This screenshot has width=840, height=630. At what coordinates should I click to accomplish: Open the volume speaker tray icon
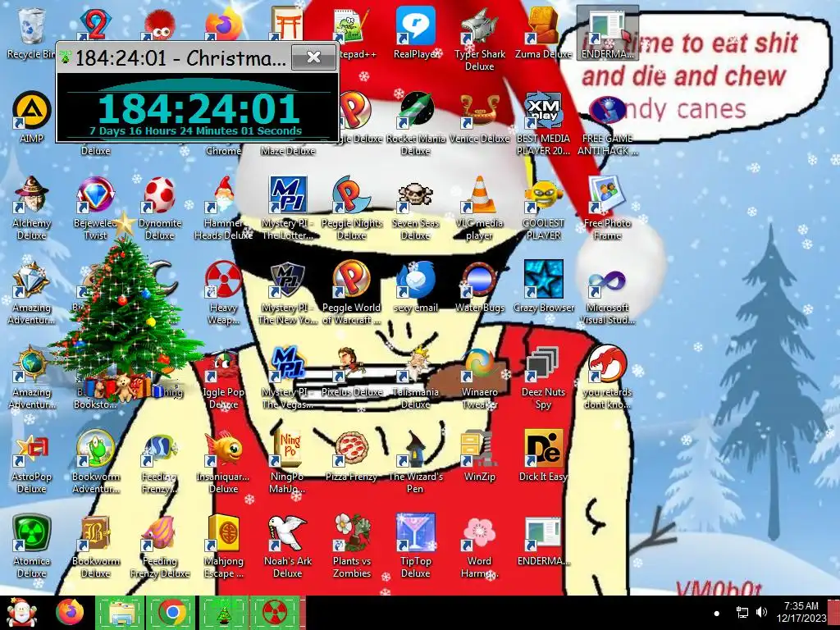761,612
